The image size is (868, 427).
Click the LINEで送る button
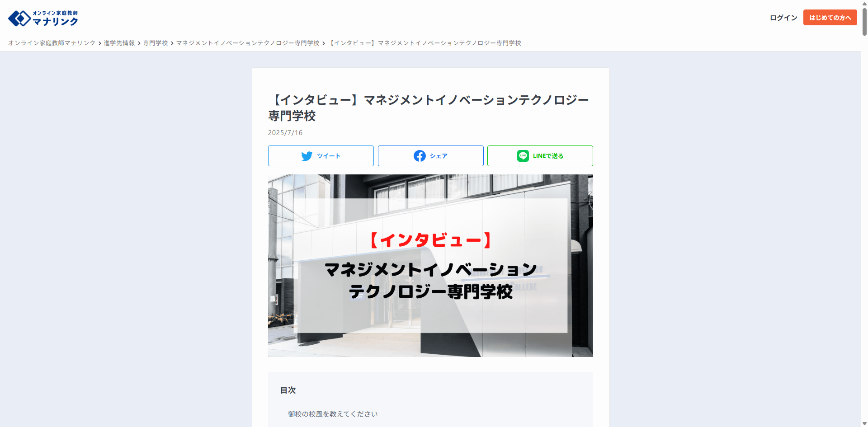pos(540,155)
